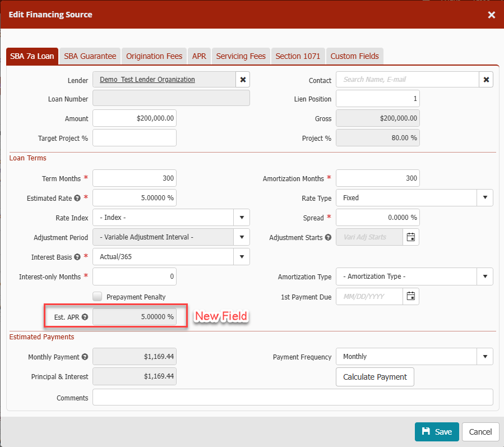Open the Demo Test Lender Organization link
This screenshot has height=447, width=504.
pyautogui.click(x=147, y=80)
